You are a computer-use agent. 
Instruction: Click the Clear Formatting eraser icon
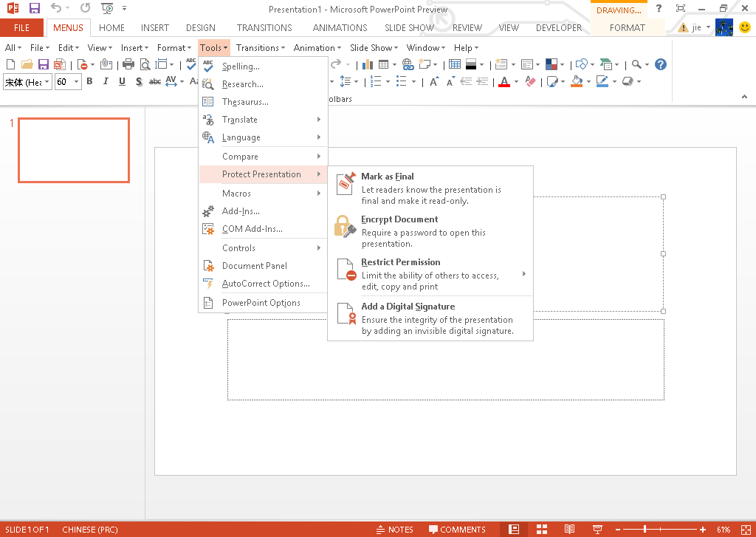(530, 81)
